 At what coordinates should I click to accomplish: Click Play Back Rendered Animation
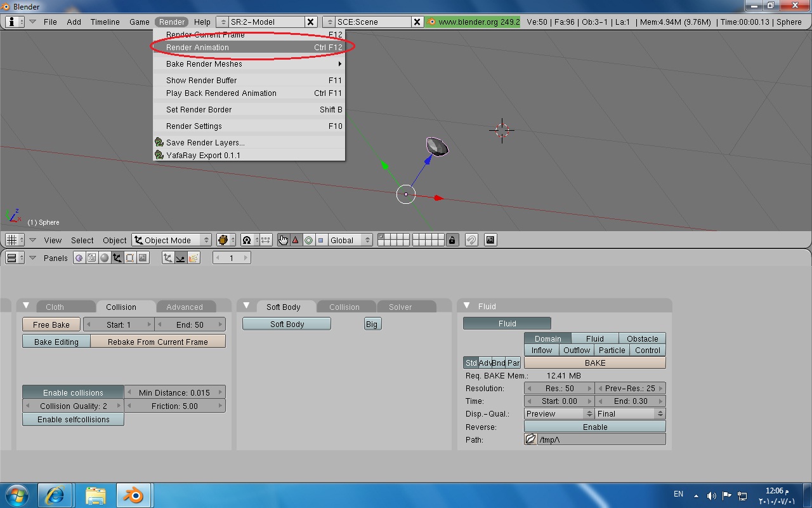tap(249, 93)
